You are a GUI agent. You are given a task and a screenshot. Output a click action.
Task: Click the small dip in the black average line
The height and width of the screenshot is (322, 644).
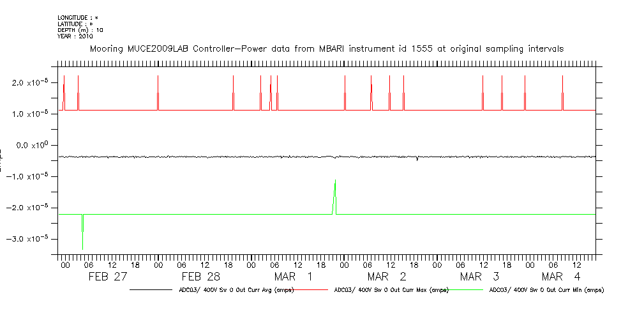(x=417, y=158)
